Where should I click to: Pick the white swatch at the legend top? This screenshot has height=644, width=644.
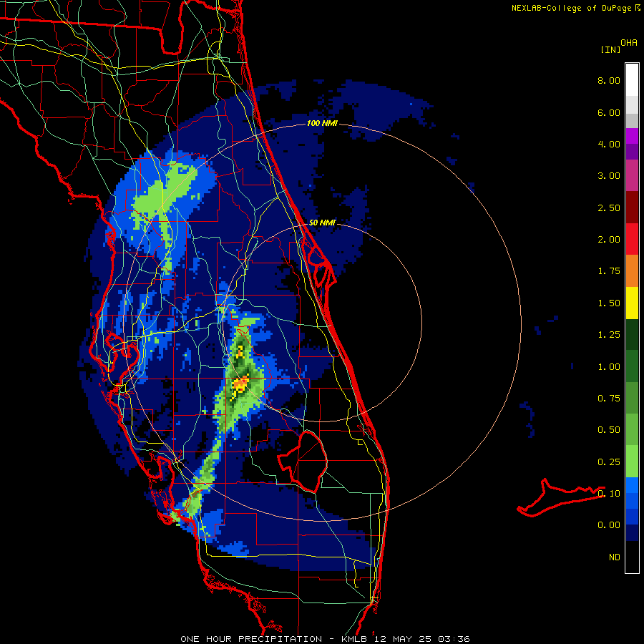(x=632, y=79)
